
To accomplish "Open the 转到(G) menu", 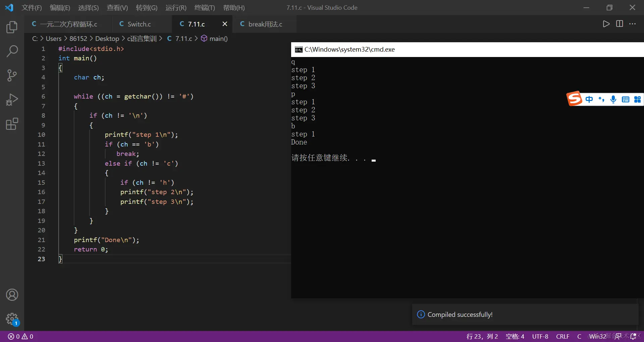I will point(147,7).
